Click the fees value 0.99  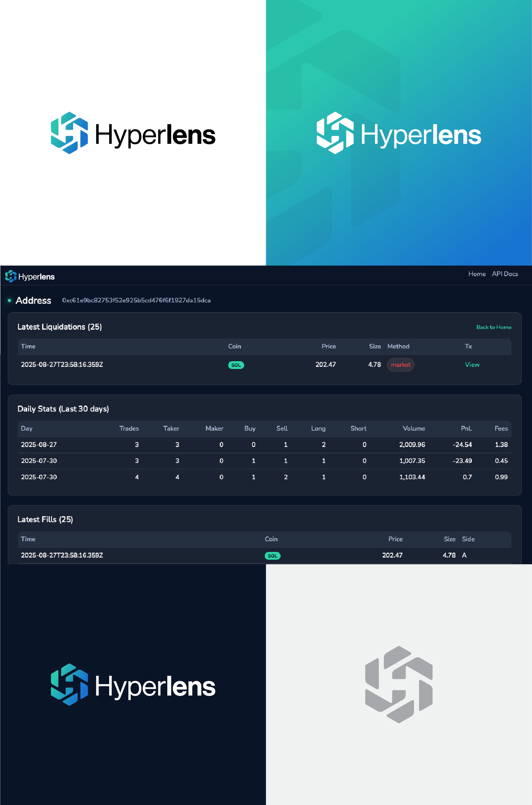[x=501, y=477]
